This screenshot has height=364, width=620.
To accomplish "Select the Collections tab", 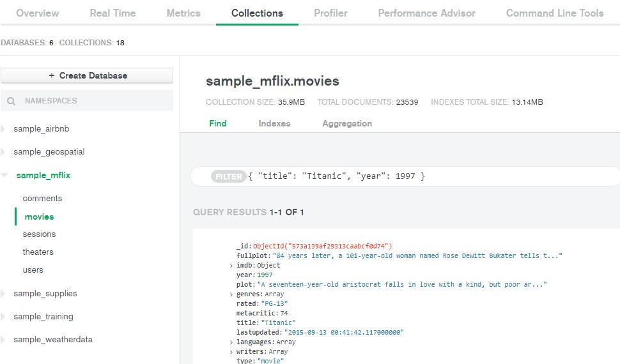I will (257, 13).
